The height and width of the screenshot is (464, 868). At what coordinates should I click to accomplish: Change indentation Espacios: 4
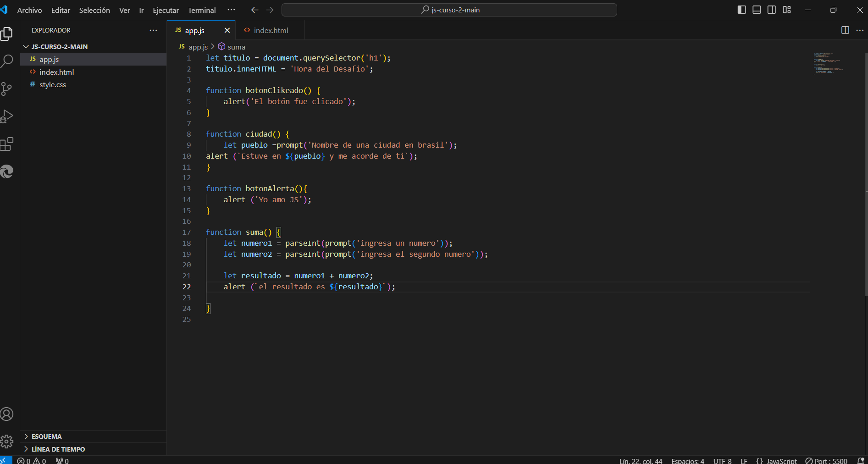[x=688, y=461]
